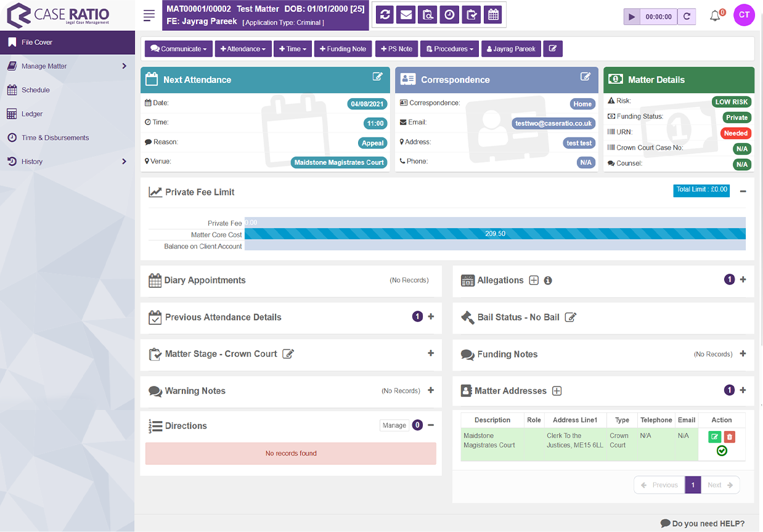The width and height of the screenshot is (763, 532).
Task: Toggle the hamburger sidebar menu
Action: (x=149, y=16)
